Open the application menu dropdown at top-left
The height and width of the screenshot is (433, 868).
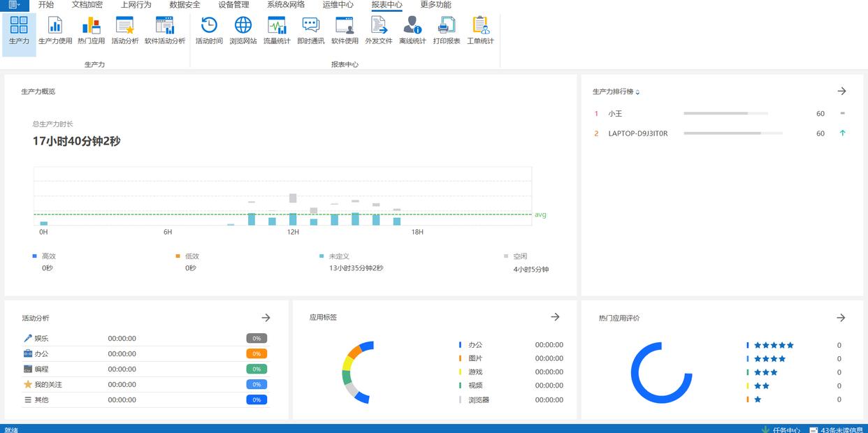(x=14, y=5)
